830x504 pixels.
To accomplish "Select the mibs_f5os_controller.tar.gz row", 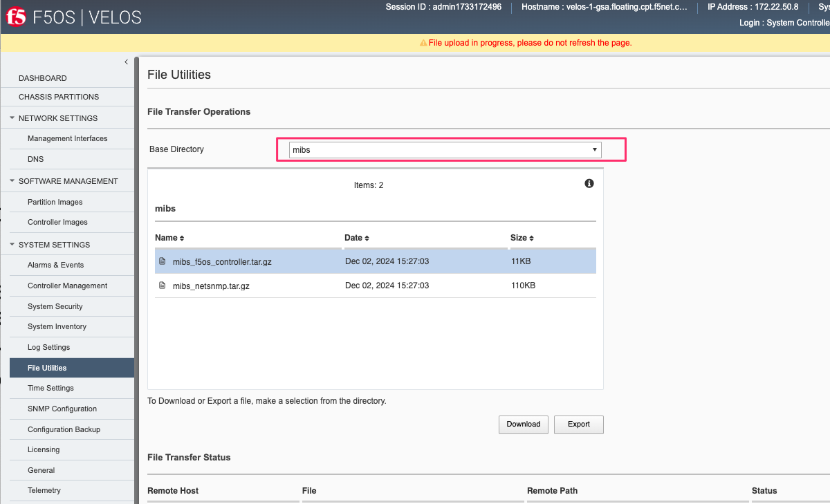I will pos(376,261).
